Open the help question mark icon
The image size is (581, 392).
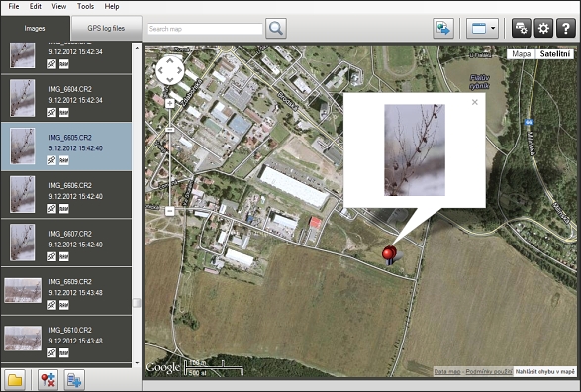pyautogui.click(x=566, y=28)
